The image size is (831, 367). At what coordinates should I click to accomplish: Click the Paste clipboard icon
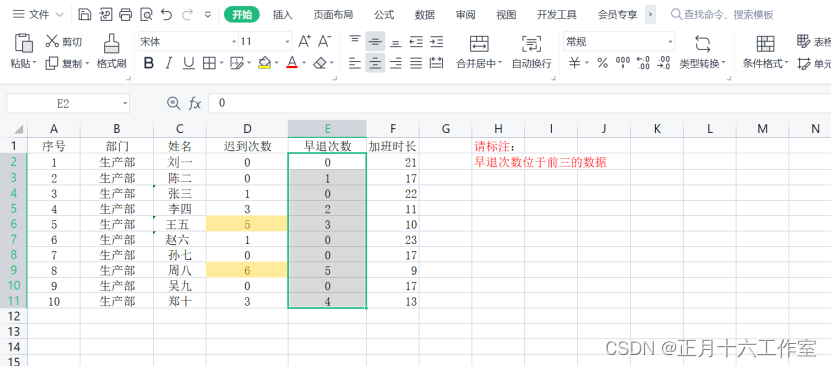coord(23,43)
